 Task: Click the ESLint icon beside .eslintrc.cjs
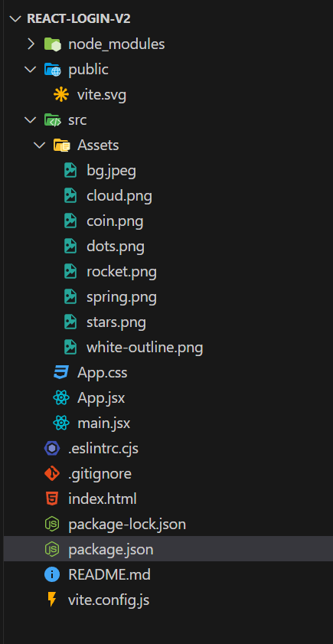coord(52,449)
